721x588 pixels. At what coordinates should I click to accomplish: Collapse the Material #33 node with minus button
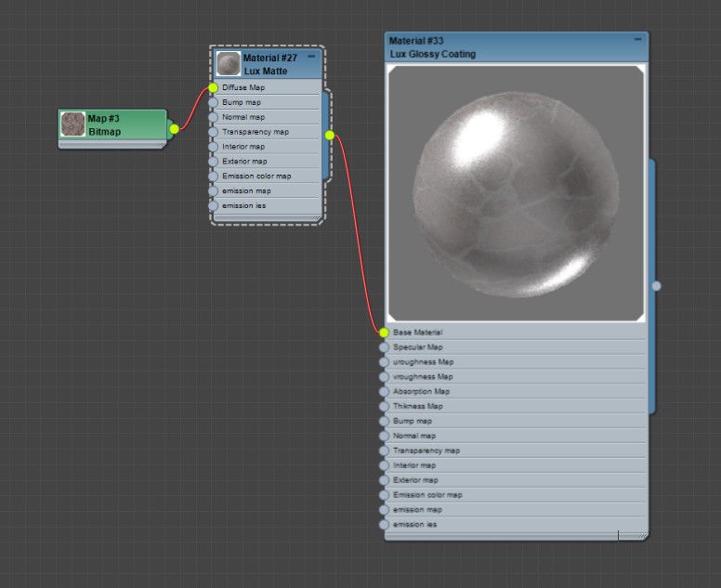(637, 40)
